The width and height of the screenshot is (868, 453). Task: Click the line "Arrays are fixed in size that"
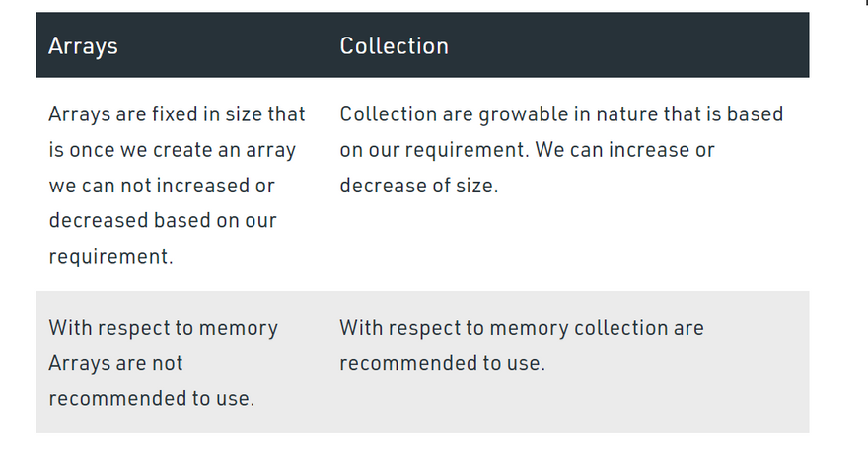click(177, 114)
